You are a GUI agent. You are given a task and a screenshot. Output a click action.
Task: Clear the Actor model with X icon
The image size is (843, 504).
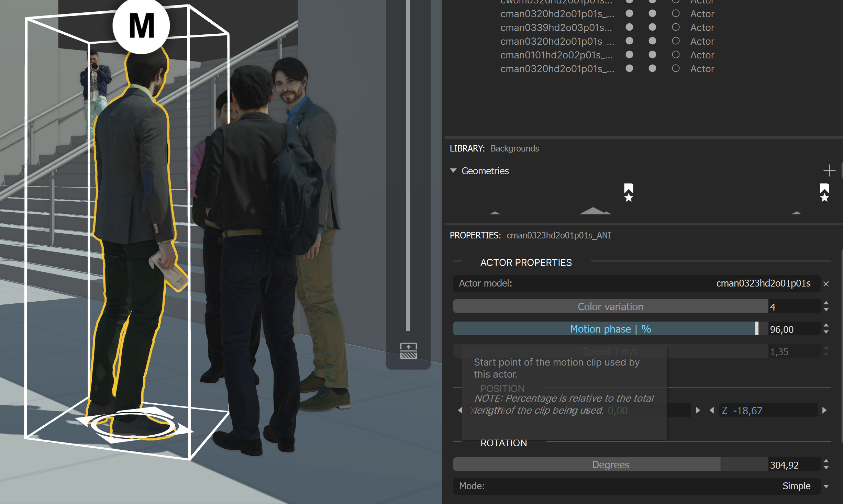click(826, 284)
